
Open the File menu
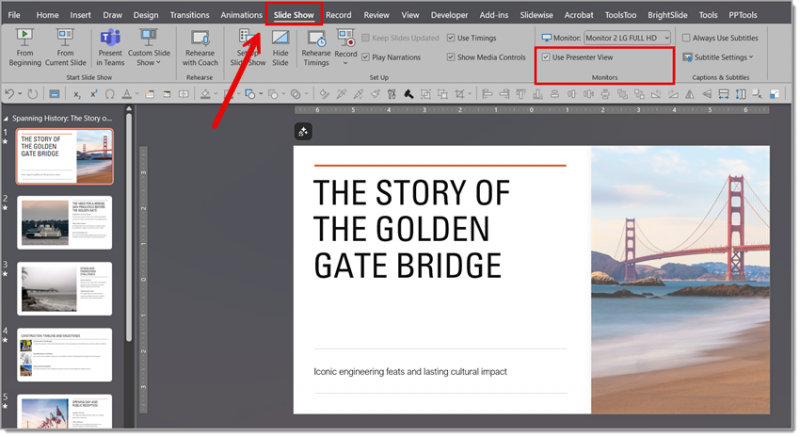[14, 15]
